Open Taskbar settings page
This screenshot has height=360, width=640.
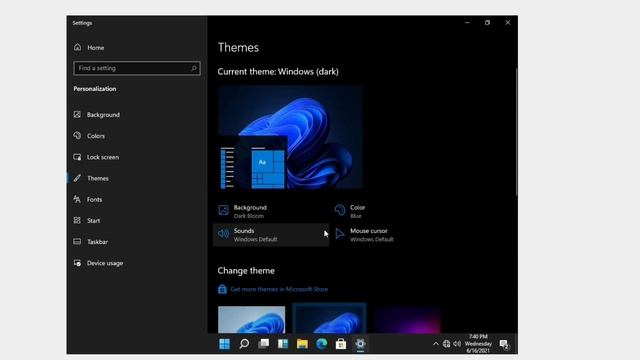pyautogui.click(x=91, y=242)
